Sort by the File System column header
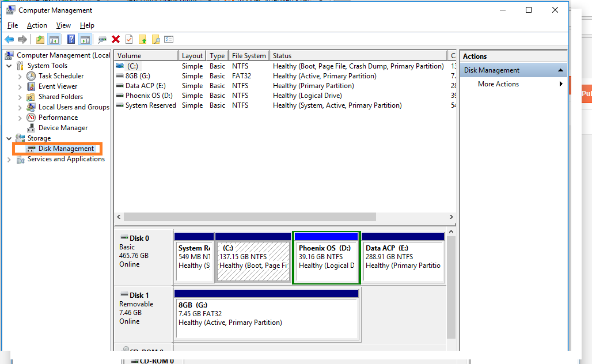The height and width of the screenshot is (364, 592). click(249, 55)
